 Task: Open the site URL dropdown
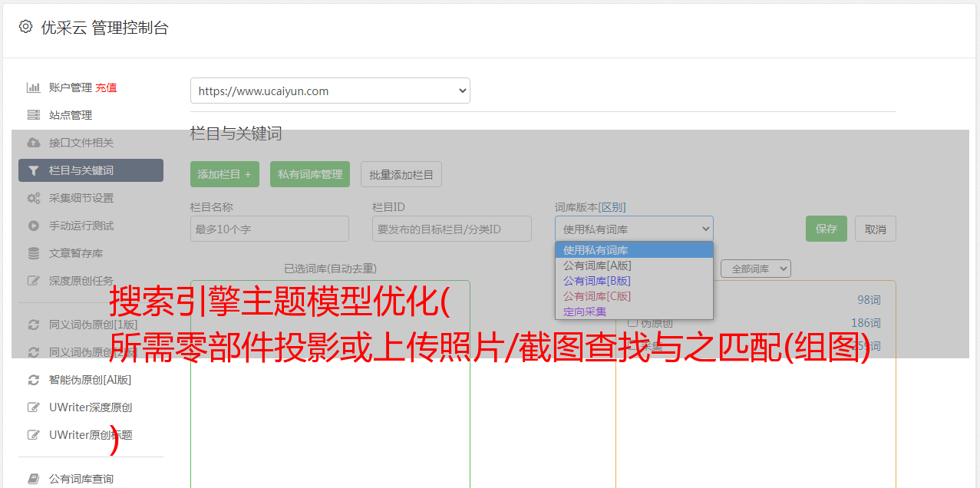pyautogui.click(x=330, y=91)
